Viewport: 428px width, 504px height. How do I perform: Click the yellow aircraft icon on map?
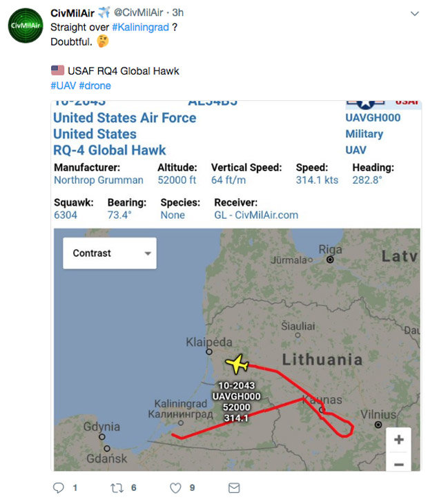[x=237, y=363]
